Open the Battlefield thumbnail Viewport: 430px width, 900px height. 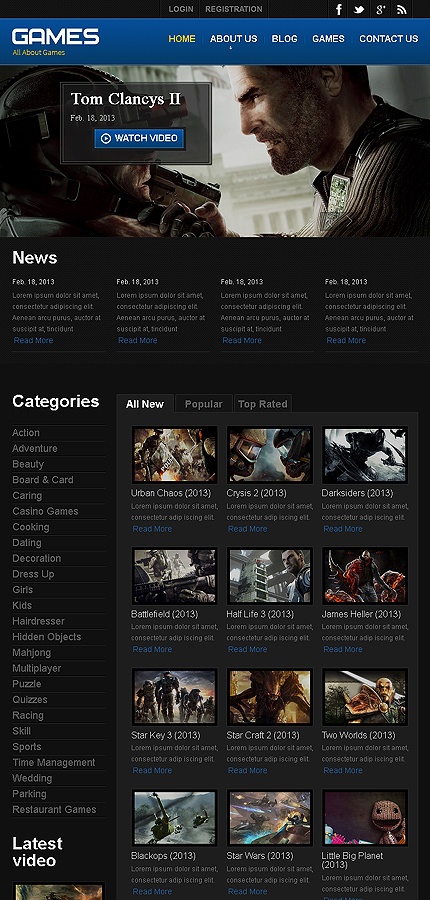pyautogui.click(x=175, y=576)
